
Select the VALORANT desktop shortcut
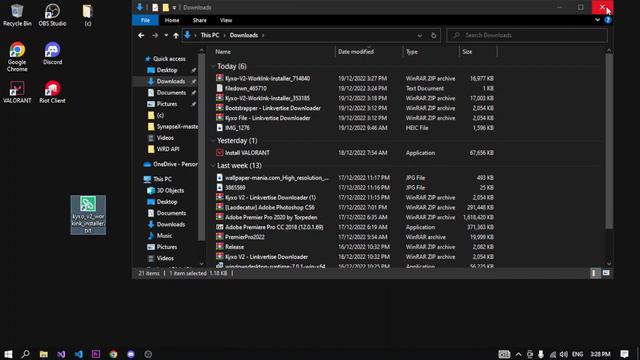point(17,92)
